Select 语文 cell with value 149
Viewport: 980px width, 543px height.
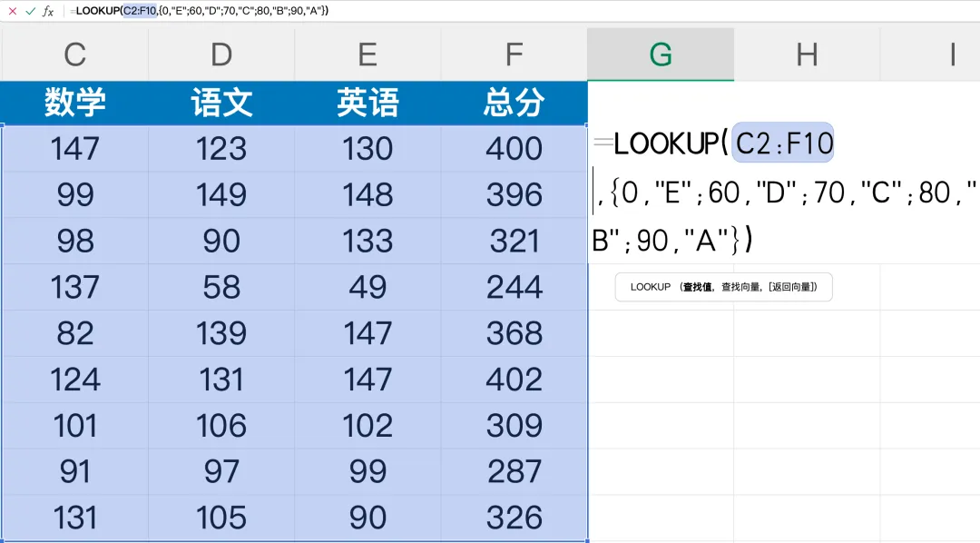[x=221, y=194]
